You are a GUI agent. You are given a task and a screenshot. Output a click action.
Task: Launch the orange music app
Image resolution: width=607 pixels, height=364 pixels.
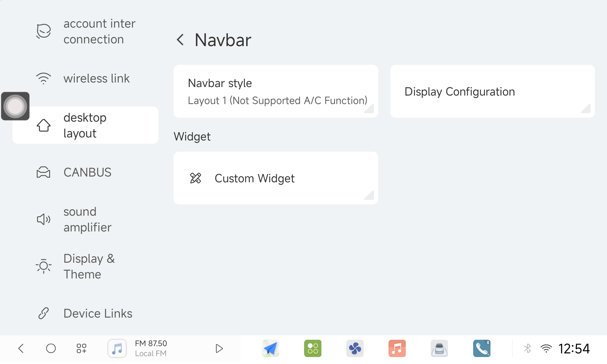tap(397, 348)
